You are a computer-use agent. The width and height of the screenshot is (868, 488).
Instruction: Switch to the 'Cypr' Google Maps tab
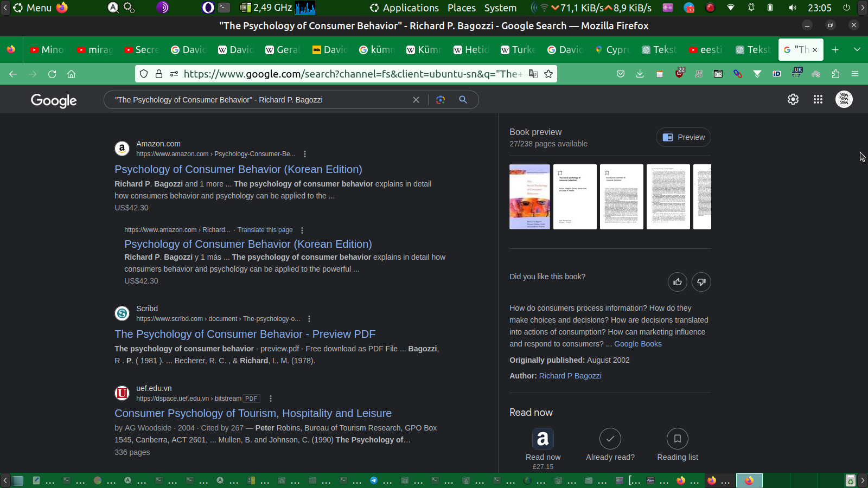click(612, 49)
